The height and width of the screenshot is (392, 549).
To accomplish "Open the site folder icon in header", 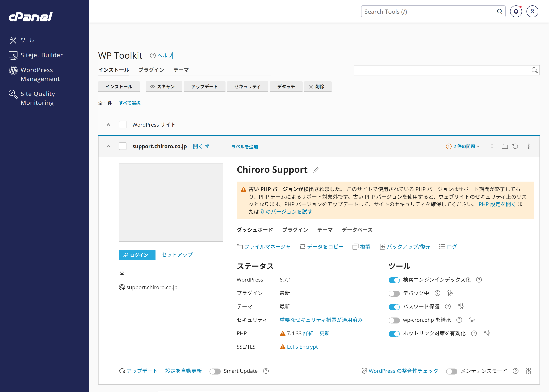I will click(x=505, y=146).
